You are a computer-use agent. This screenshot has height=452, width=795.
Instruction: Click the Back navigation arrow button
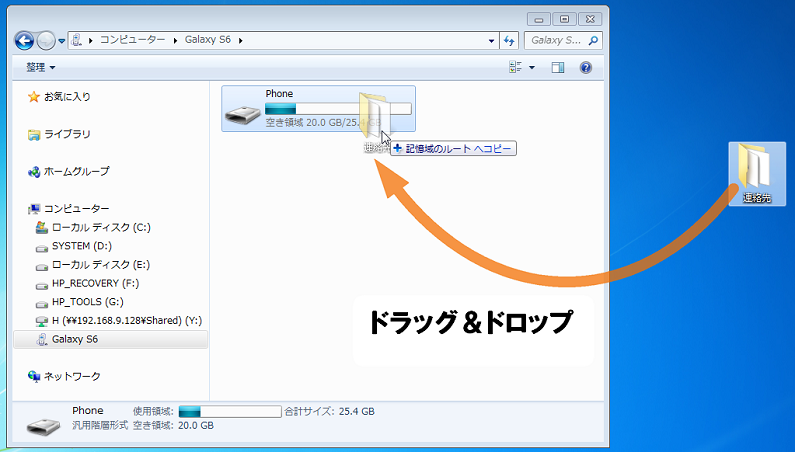pos(24,40)
